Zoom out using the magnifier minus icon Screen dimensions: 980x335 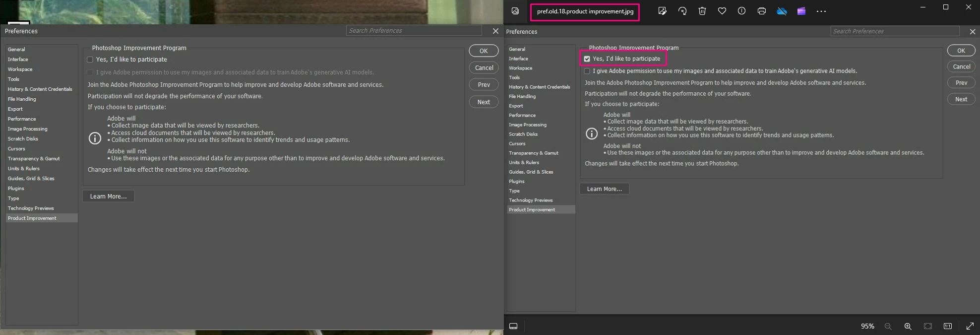pos(888,326)
